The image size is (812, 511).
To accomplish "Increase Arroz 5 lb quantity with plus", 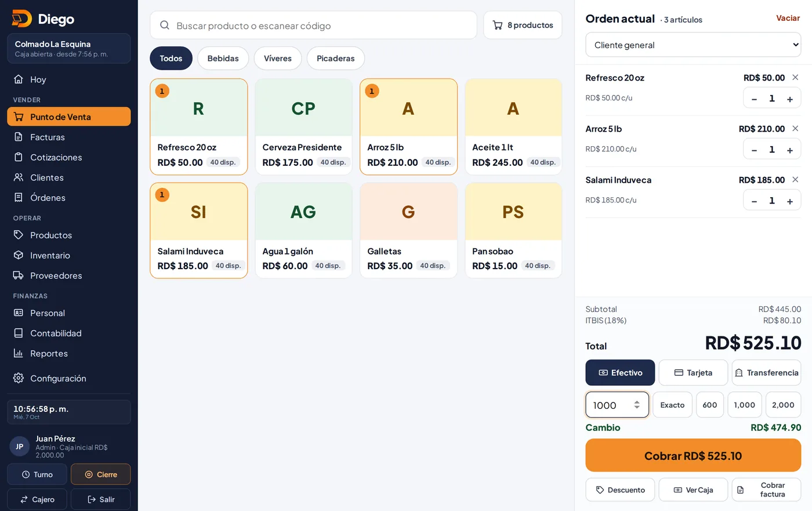I will [789, 150].
